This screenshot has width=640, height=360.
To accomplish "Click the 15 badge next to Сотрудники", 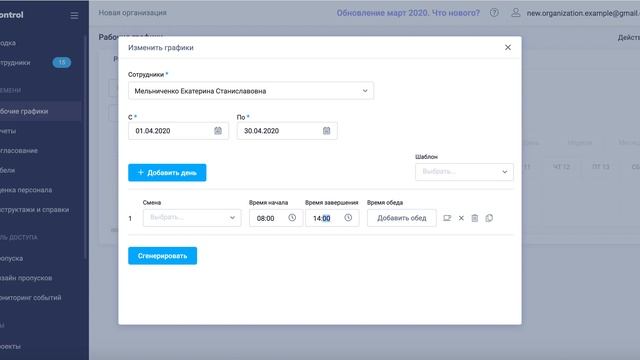I will click(x=62, y=62).
